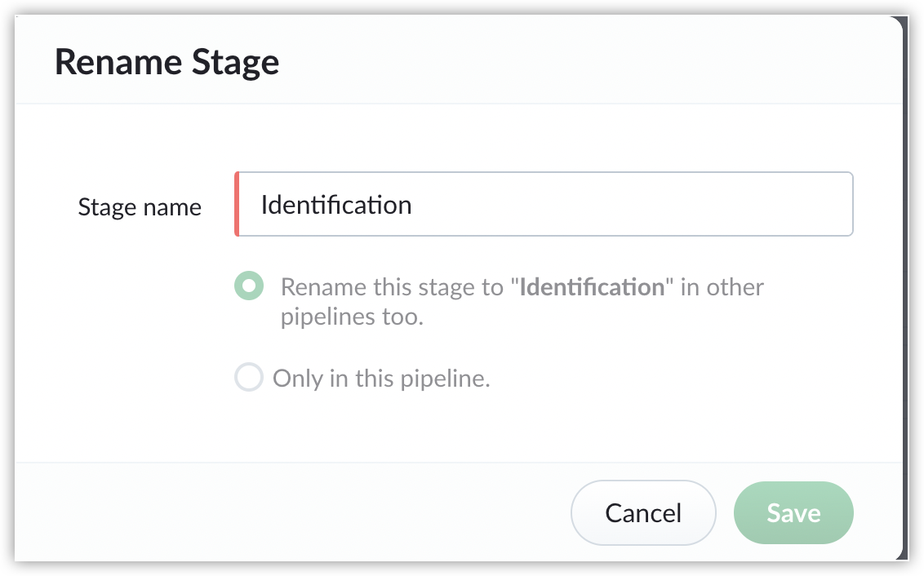This screenshot has width=924, height=576.
Task: Enable the unselected 'Only in this pipeline' option
Action: (249, 378)
